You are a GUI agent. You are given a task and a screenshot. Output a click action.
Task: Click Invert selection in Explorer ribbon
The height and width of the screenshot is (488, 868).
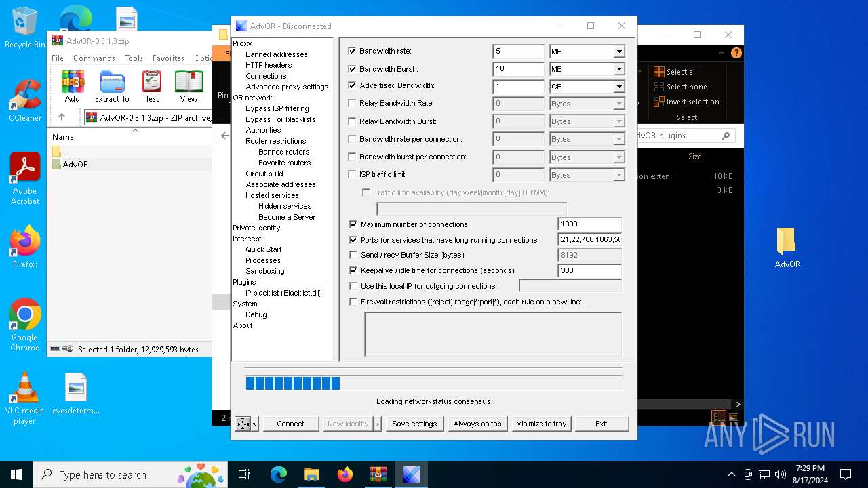pyautogui.click(x=686, y=102)
